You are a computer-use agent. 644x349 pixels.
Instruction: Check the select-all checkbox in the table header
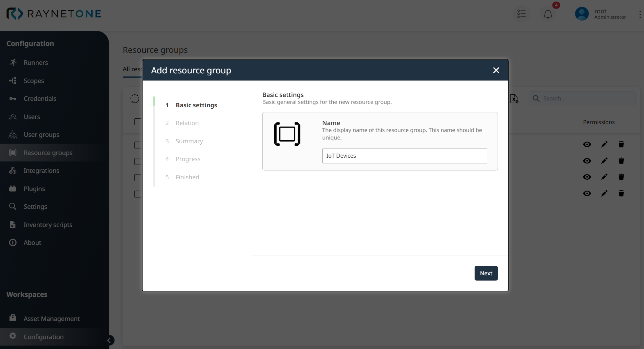click(137, 122)
